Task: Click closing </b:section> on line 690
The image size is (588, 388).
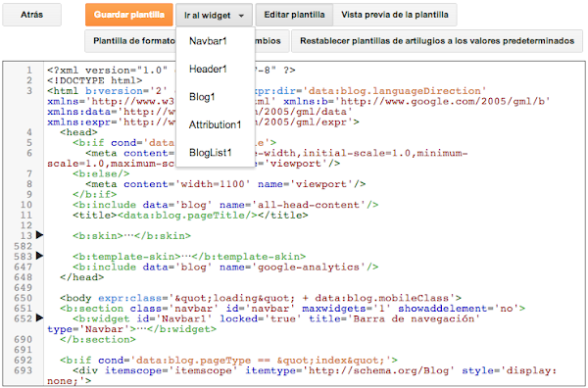Action: [98, 340]
